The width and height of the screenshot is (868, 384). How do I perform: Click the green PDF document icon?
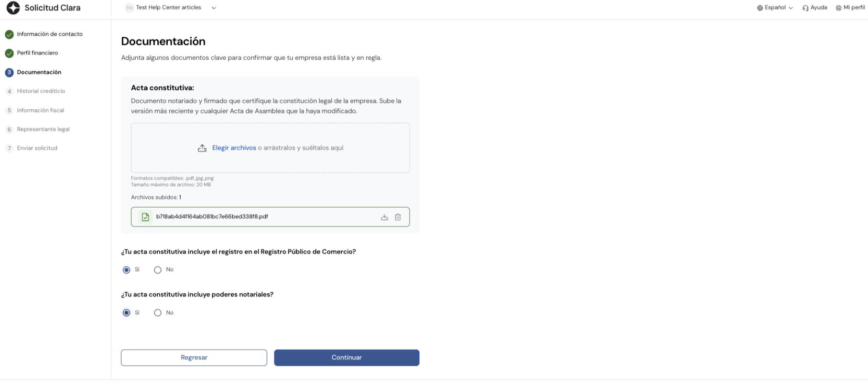pyautogui.click(x=145, y=217)
